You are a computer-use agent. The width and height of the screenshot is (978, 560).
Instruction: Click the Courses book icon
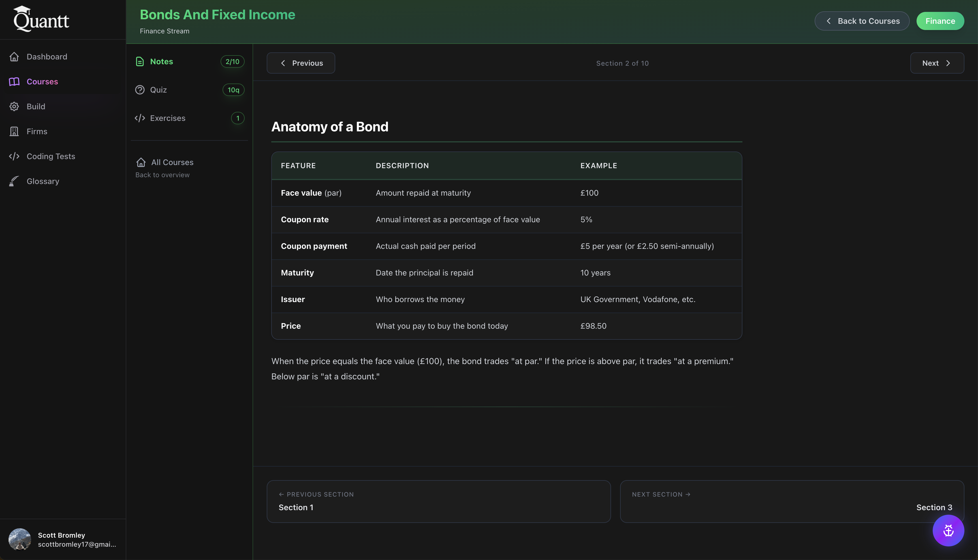pyautogui.click(x=14, y=81)
